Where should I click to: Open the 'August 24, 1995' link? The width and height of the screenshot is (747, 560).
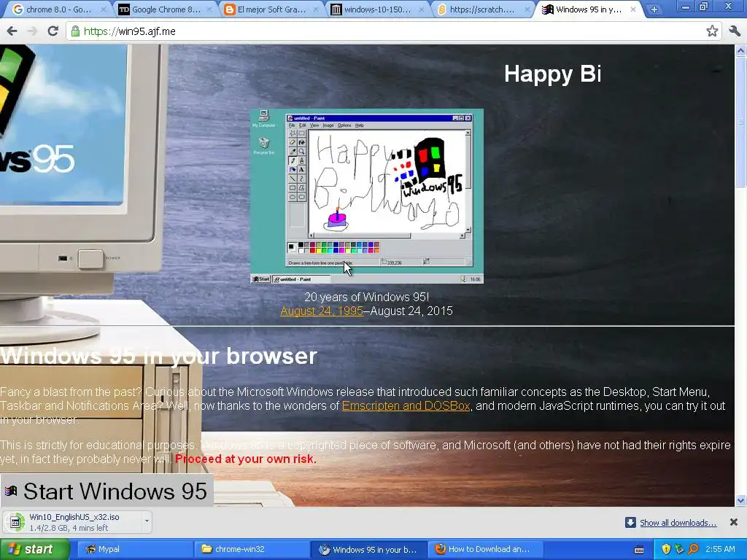tap(322, 311)
